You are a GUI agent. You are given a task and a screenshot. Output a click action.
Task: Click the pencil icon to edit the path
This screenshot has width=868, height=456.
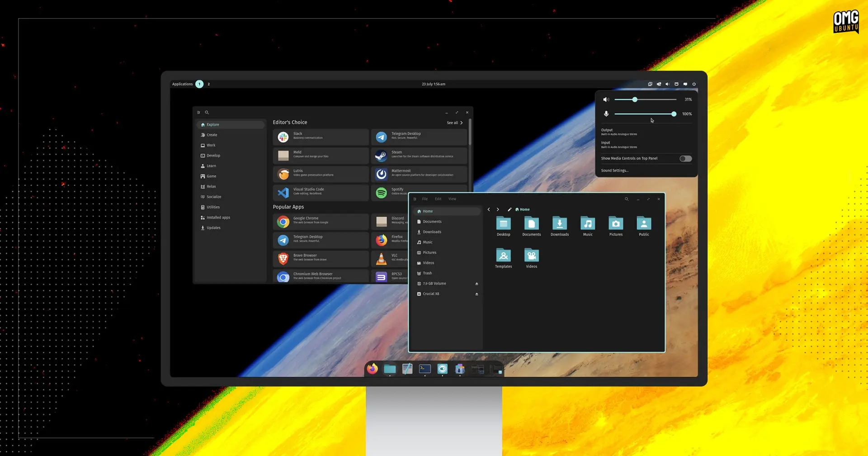[509, 209]
